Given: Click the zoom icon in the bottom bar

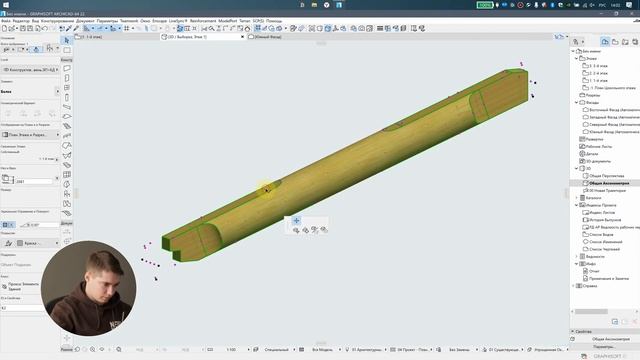Looking at the screenshot, I should [93, 349].
